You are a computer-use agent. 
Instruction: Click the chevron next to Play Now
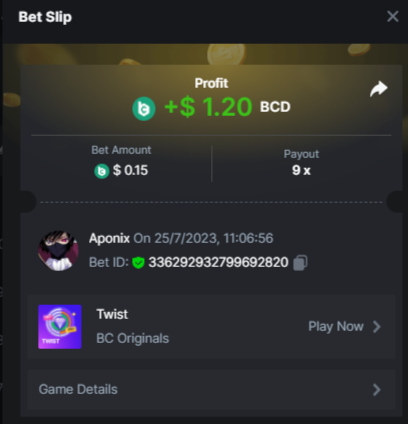pos(377,327)
